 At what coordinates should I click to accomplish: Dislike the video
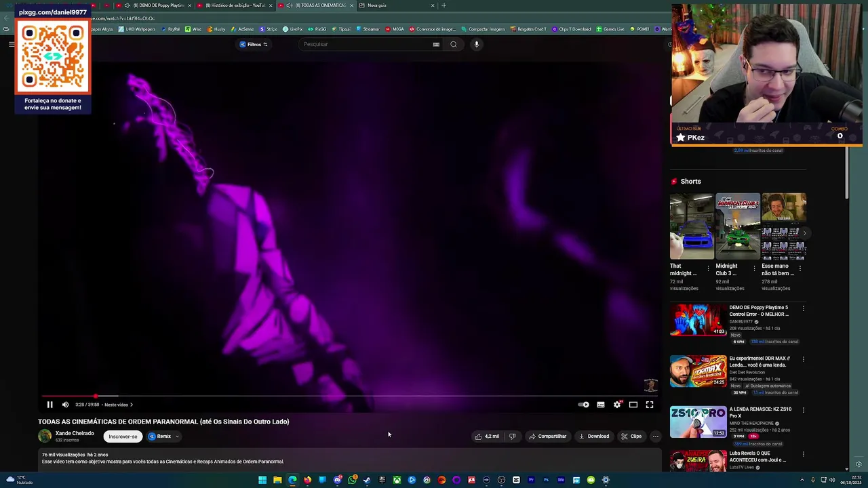[x=513, y=436]
